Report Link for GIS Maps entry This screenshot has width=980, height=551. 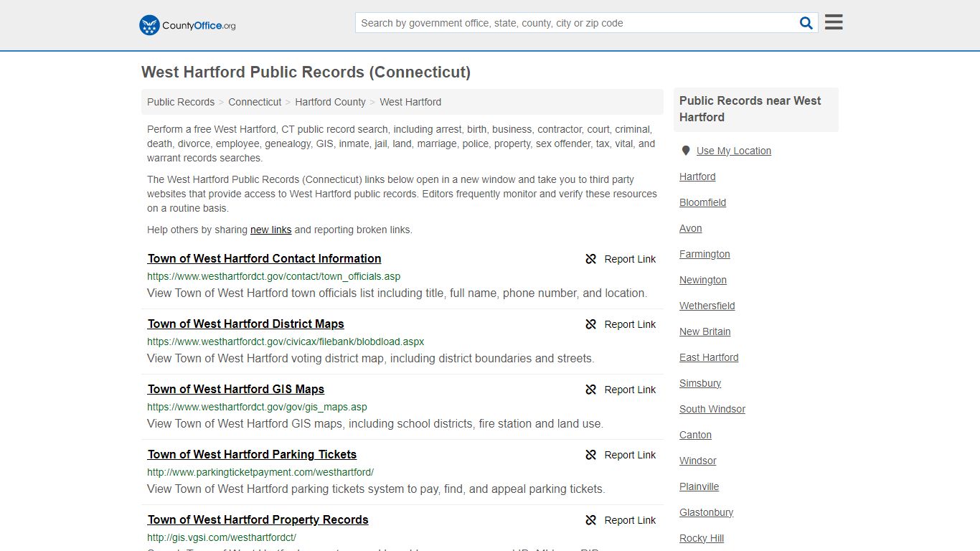tap(630, 390)
